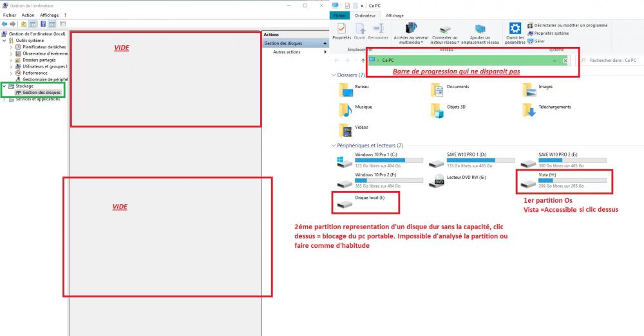Click the Properties checkmark icon in Explorer title bar
This screenshot has height=336, width=644.
pyautogui.click(x=347, y=6)
